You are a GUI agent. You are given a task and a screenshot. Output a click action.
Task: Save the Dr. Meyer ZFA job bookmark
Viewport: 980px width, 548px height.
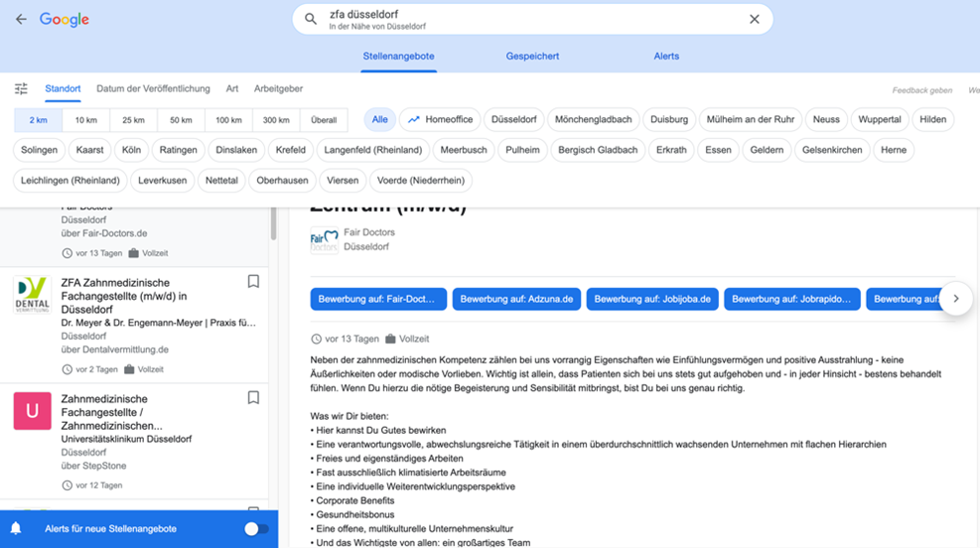point(253,282)
